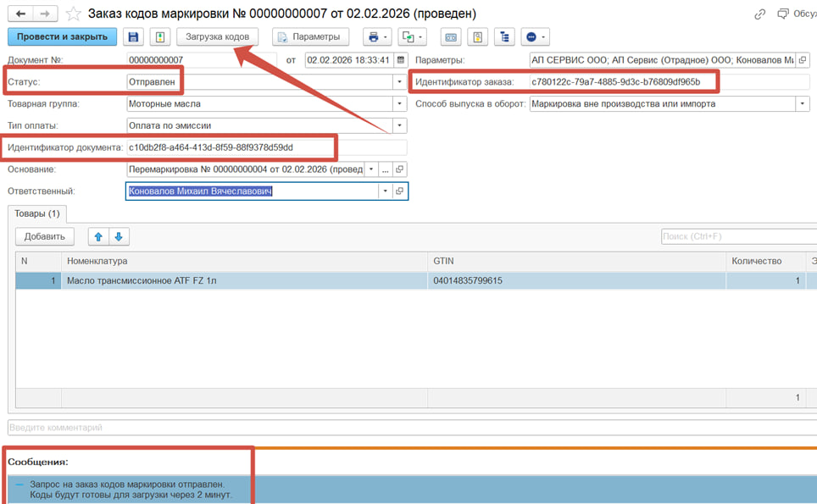
Task: Click the Провести и закрыть button
Action: point(62,36)
